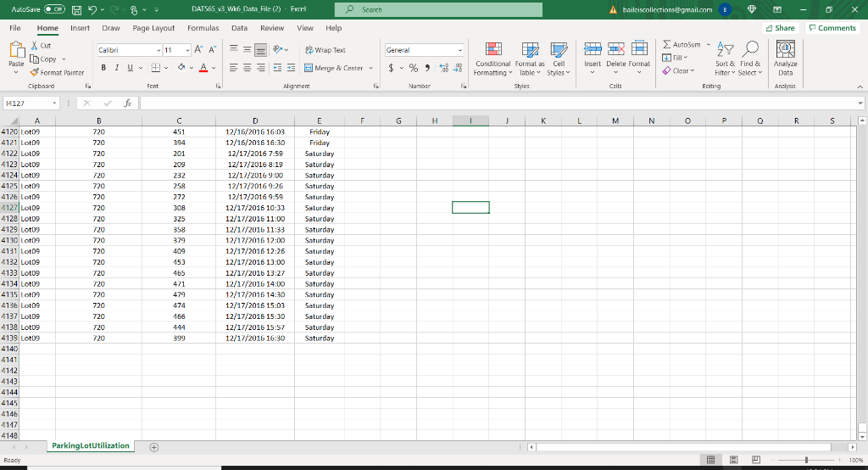The image size is (868, 470).
Task: Click the Share button
Action: 781,28
